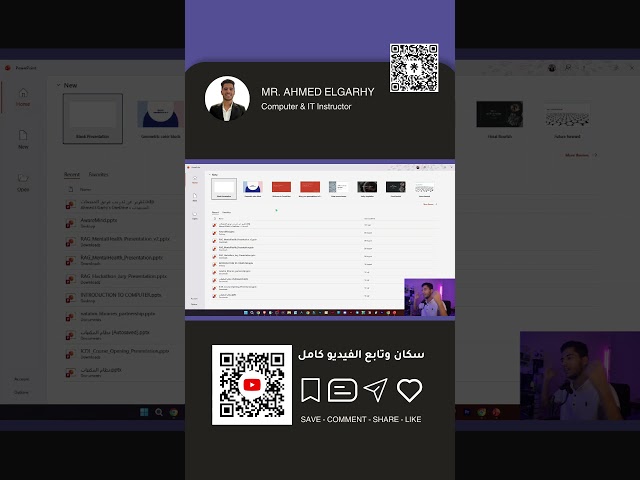Select the Recent tab in the center preview
The image size is (640, 480).
pyautogui.click(x=215, y=212)
